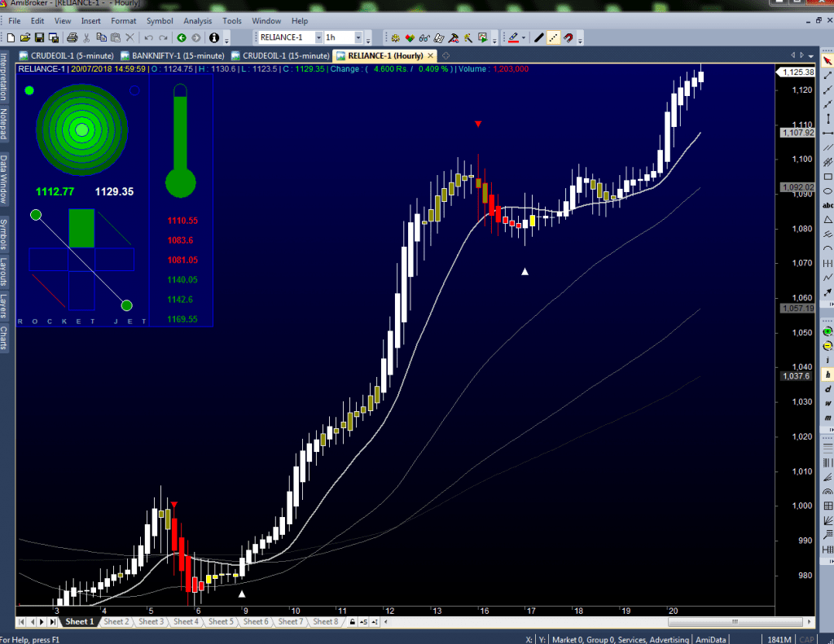Open a file with the folder icon
This screenshot has height=644, width=834.
tap(25, 37)
